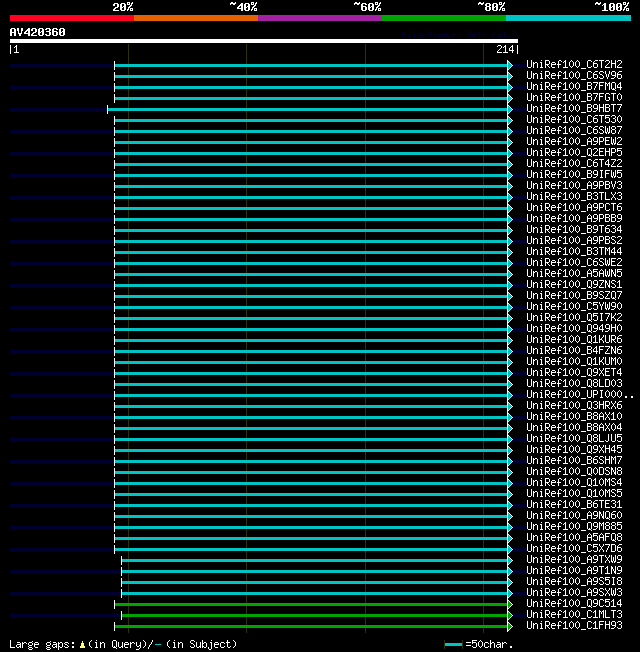Click the white query sequence bar
Screen dimensions: 640x652
click(x=264, y=41)
